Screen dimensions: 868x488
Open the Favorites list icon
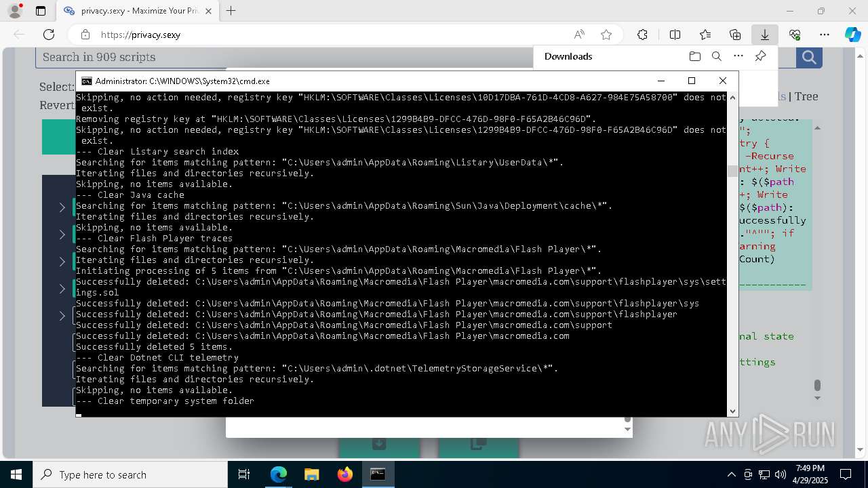(x=705, y=35)
